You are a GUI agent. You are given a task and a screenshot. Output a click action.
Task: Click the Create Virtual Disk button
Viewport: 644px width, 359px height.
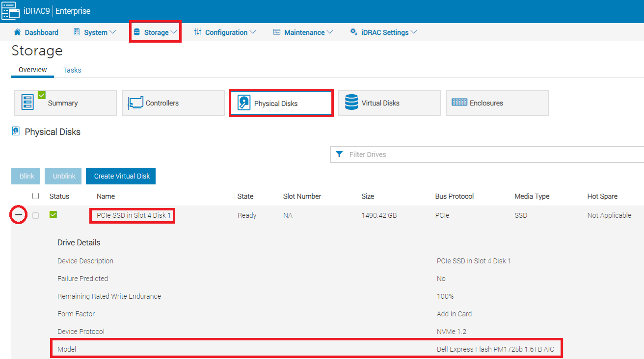120,176
